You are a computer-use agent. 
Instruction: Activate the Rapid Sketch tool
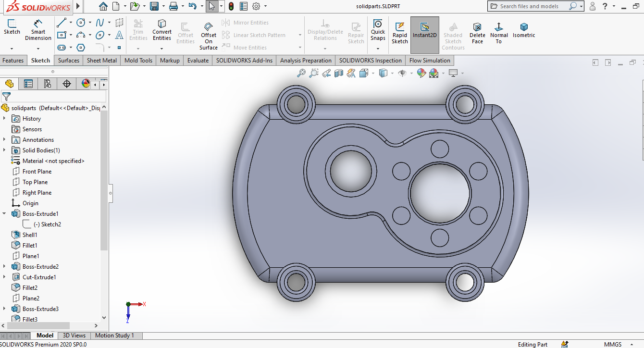point(399,32)
